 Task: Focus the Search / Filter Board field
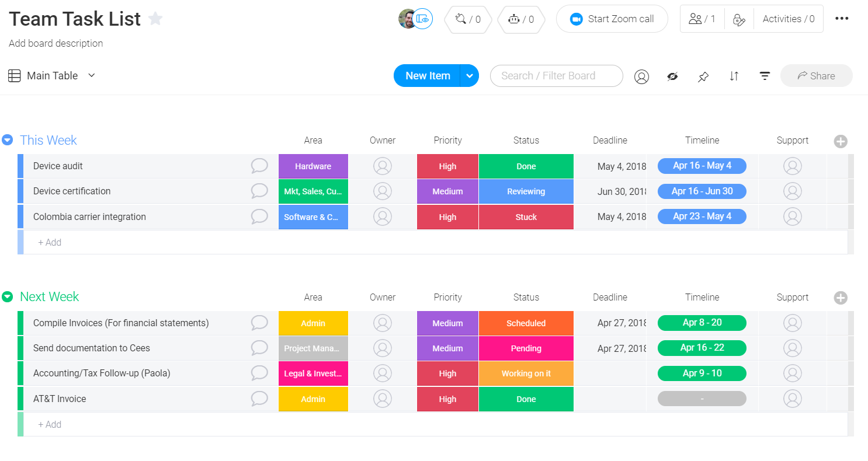[x=556, y=76]
